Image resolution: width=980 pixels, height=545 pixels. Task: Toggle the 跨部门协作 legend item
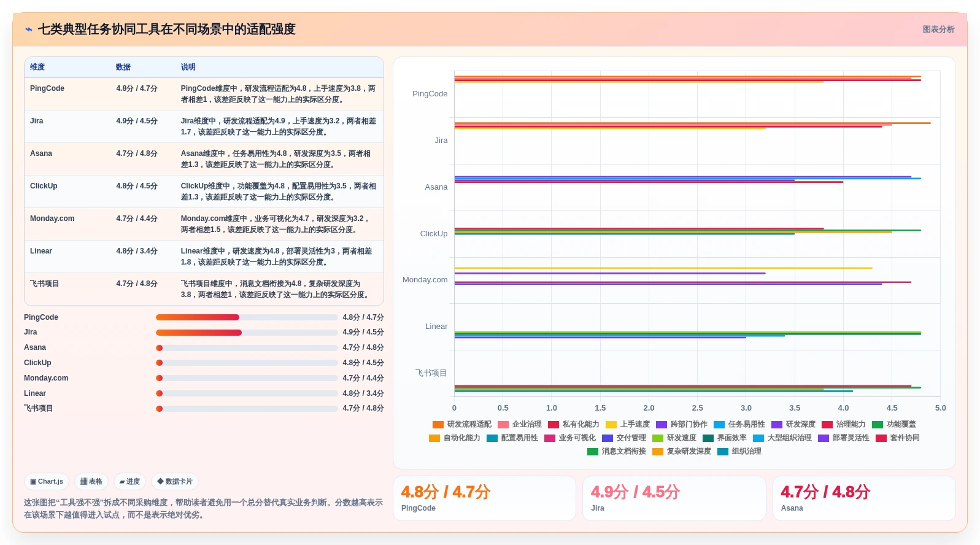point(682,425)
